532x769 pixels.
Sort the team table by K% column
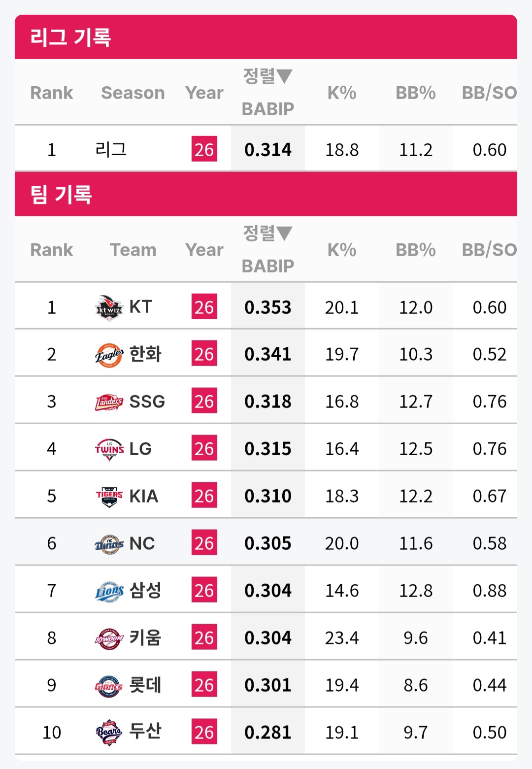[342, 250]
